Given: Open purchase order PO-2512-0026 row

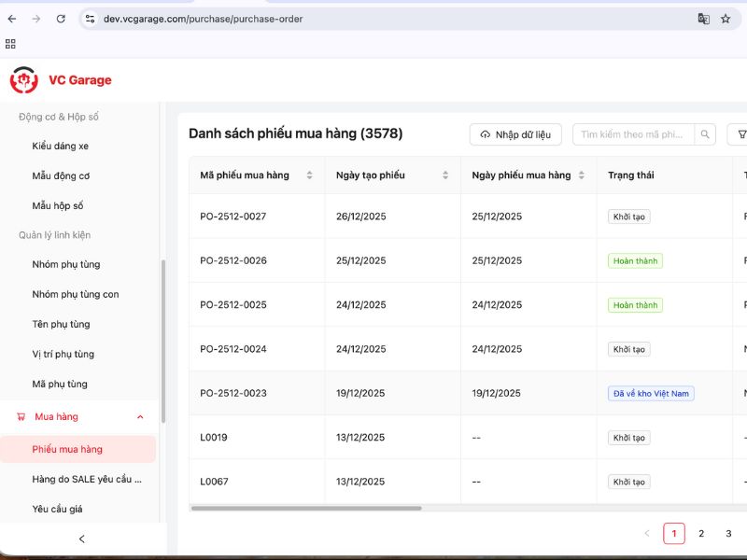Looking at the screenshot, I should pos(233,260).
